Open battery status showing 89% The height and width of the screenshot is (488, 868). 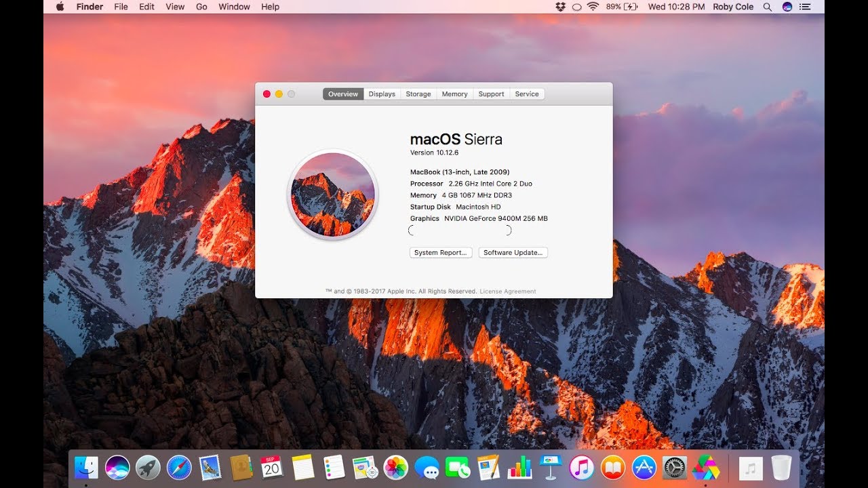point(622,7)
